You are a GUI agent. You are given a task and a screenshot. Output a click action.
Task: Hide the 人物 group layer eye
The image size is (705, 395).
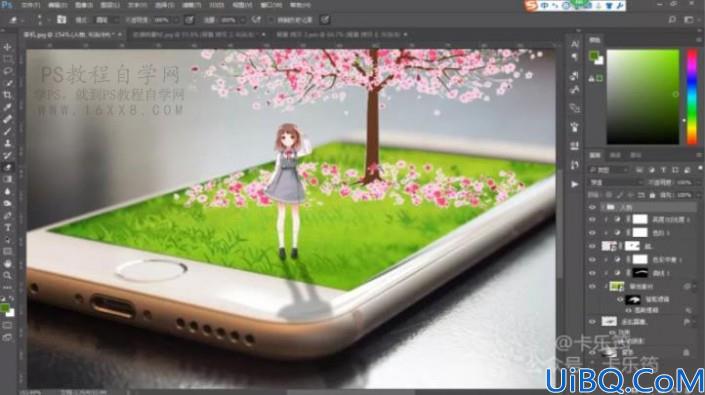(x=592, y=207)
